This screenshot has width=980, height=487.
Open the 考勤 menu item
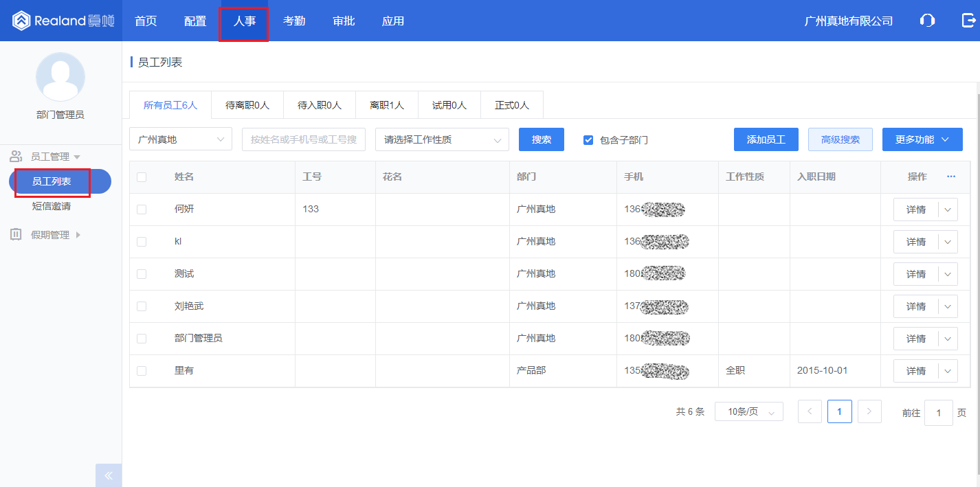click(293, 21)
